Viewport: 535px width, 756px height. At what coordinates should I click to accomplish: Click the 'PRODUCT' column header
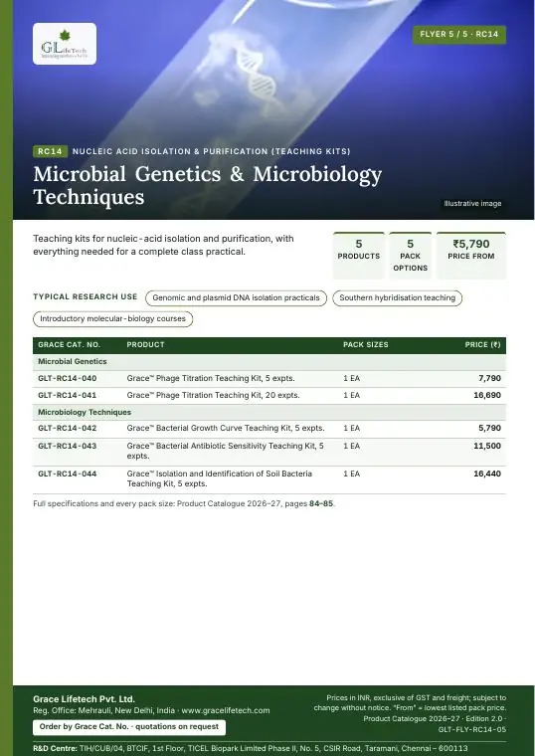point(145,345)
